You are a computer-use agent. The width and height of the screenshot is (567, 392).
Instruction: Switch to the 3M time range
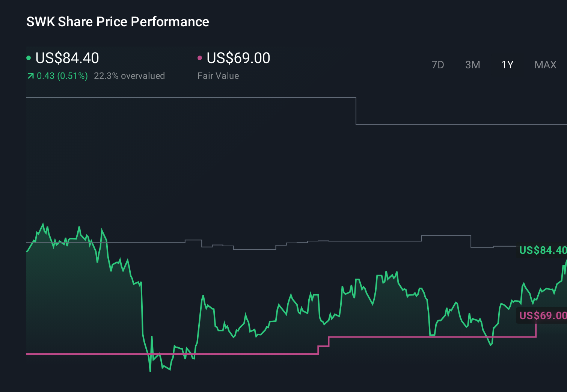(x=472, y=65)
